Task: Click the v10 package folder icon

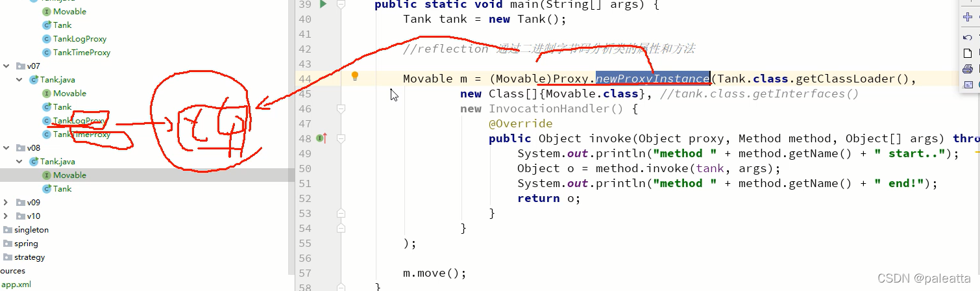Action: [x=20, y=216]
